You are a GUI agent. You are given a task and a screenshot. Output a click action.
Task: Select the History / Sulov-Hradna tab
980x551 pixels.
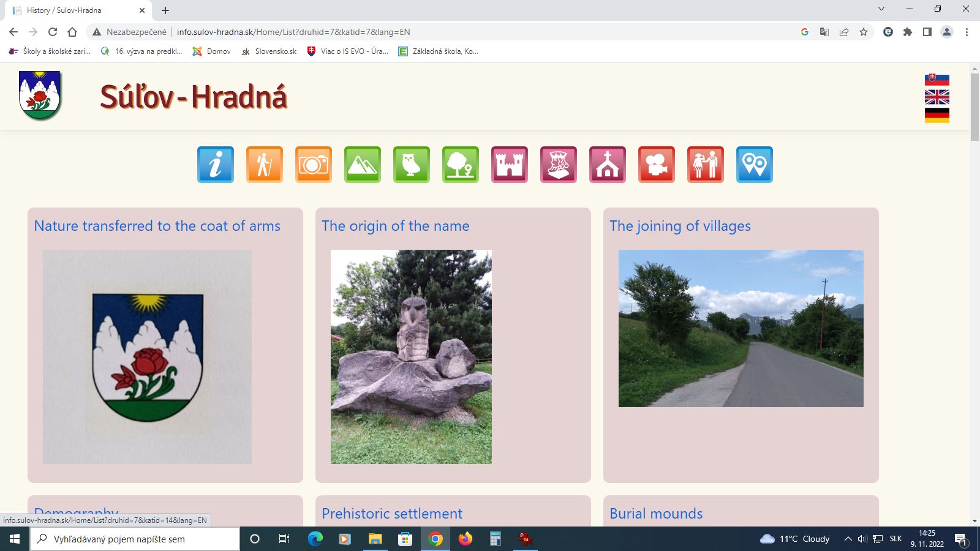78,10
